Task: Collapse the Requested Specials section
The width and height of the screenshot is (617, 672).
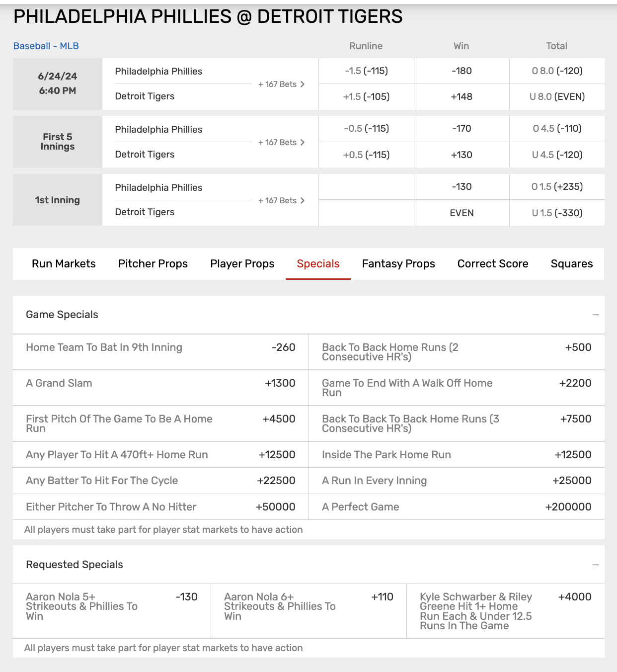Action: (x=595, y=565)
